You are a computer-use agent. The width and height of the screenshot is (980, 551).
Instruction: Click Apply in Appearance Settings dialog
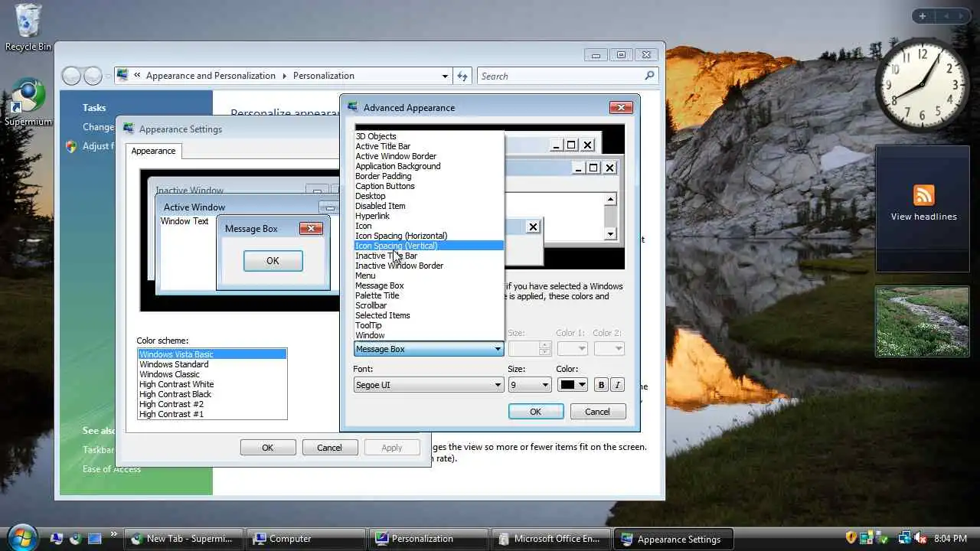coord(392,448)
